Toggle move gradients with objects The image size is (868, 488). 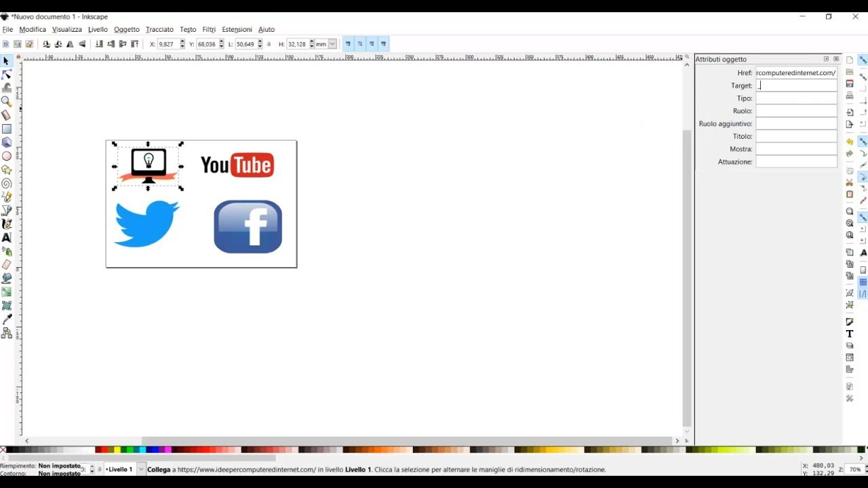pyautogui.click(x=372, y=44)
